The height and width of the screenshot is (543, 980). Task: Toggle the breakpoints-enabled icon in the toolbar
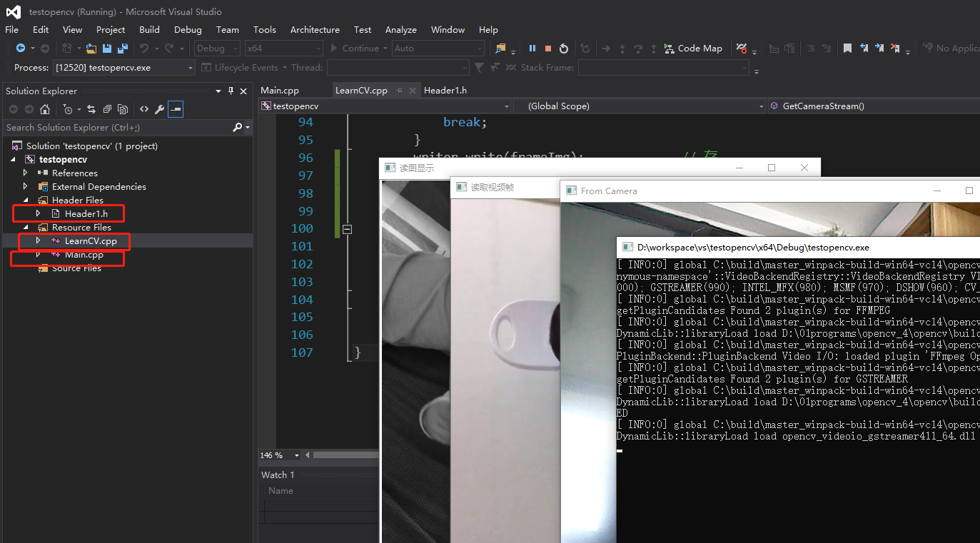coord(742,49)
